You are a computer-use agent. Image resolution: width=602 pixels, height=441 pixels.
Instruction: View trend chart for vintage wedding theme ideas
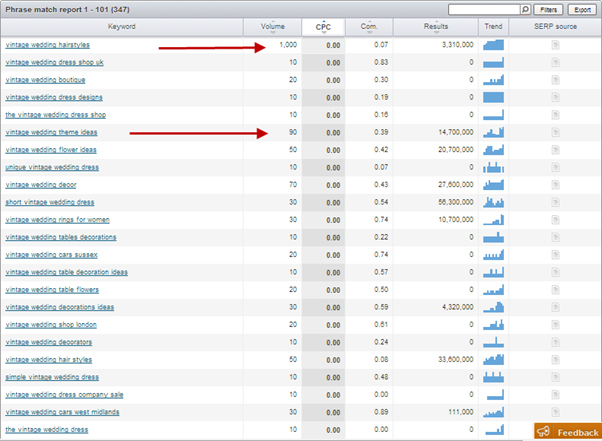[493, 132]
